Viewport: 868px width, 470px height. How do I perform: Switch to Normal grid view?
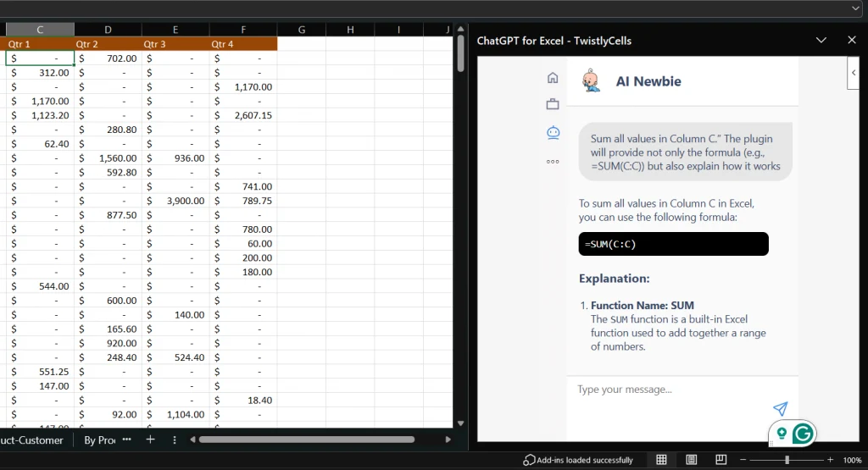pyautogui.click(x=662, y=460)
